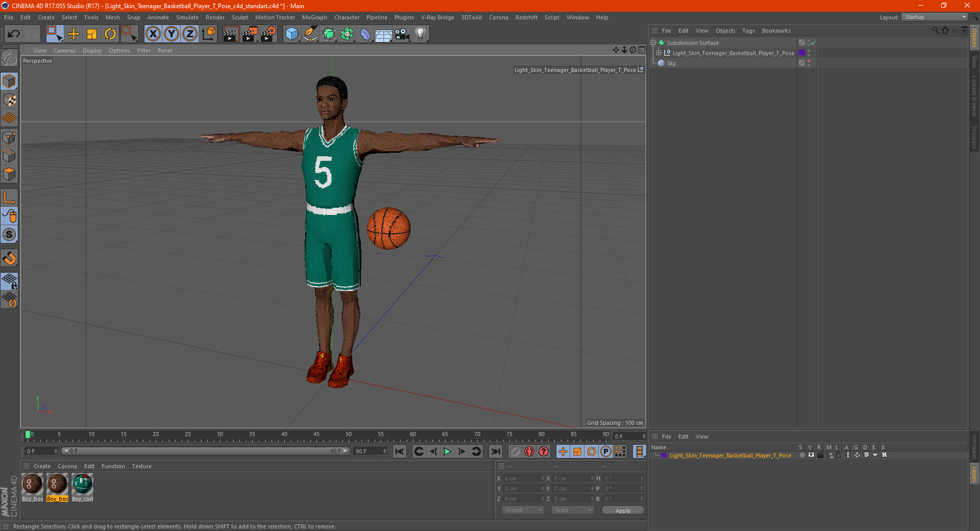The image size is (980, 531).
Task: Open material manager Texture menu
Action: [141, 466]
